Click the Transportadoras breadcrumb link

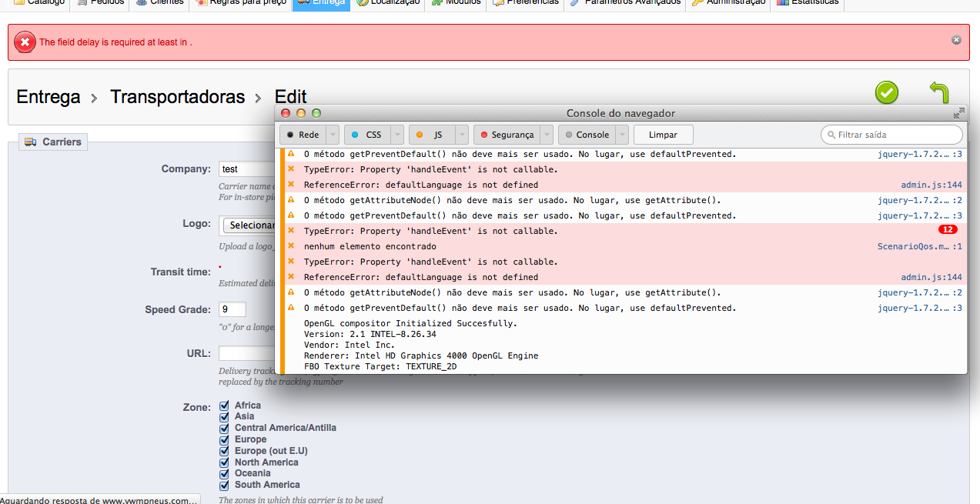(178, 97)
